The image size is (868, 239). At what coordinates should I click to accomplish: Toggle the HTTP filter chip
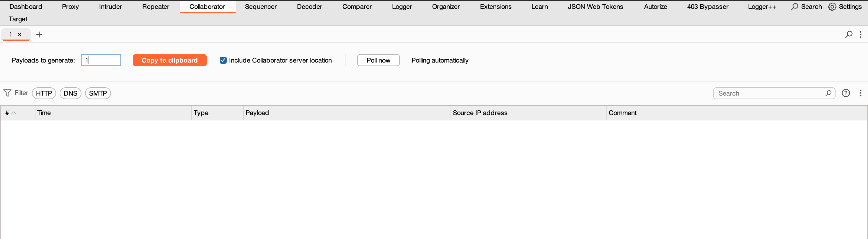[44, 93]
